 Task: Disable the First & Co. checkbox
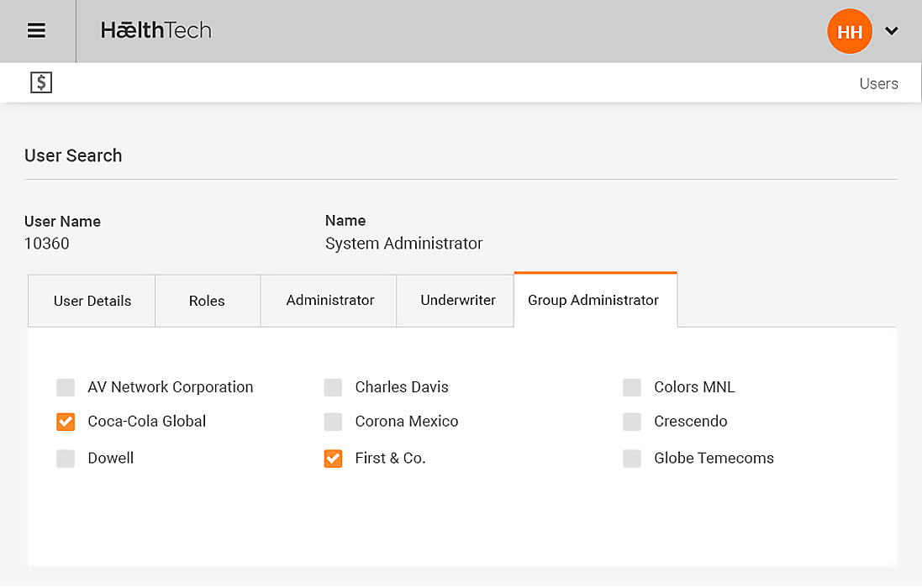tap(333, 459)
